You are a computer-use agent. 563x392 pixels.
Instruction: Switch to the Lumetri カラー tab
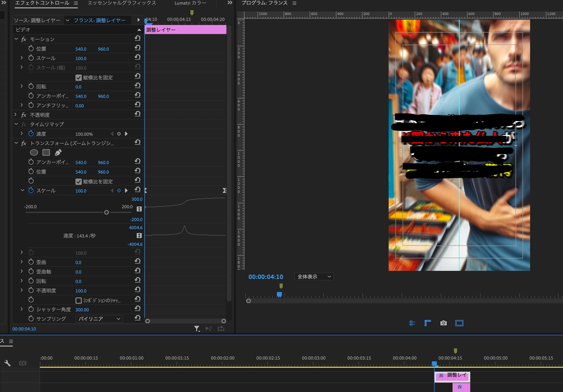pos(190,3)
